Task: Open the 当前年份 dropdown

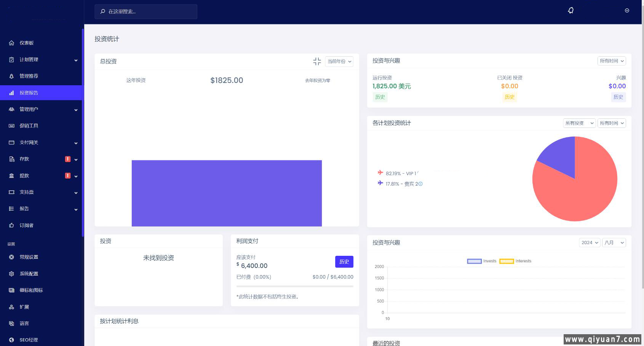Action: click(339, 61)
